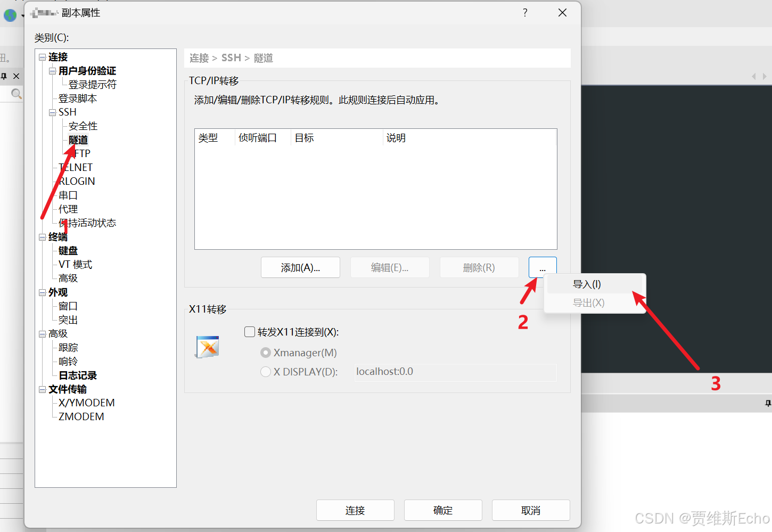
Task: Collapse the 连接 tree node
Action: (x=43, y=57)
